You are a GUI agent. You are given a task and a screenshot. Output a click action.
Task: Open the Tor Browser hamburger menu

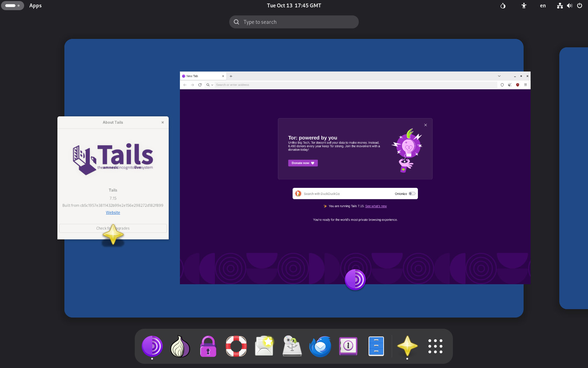point(525,85)
